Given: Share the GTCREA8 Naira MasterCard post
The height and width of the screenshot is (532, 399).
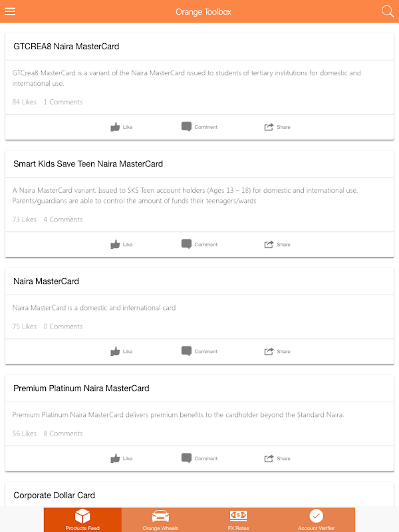Looking at the screenshot, I should 277,127.
